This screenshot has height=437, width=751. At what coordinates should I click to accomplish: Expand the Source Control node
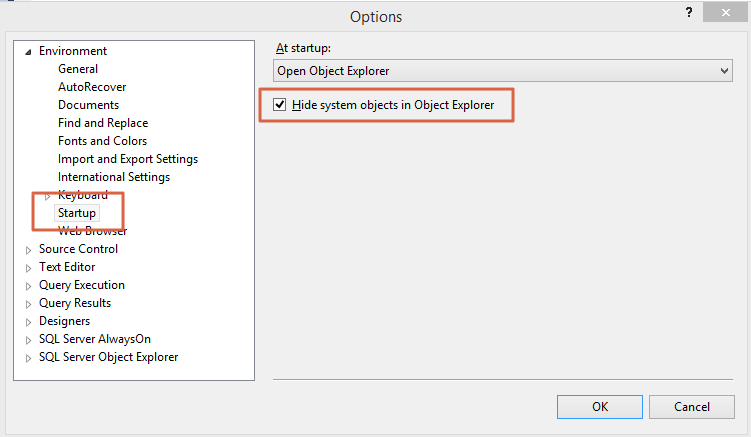click(28, 250)
